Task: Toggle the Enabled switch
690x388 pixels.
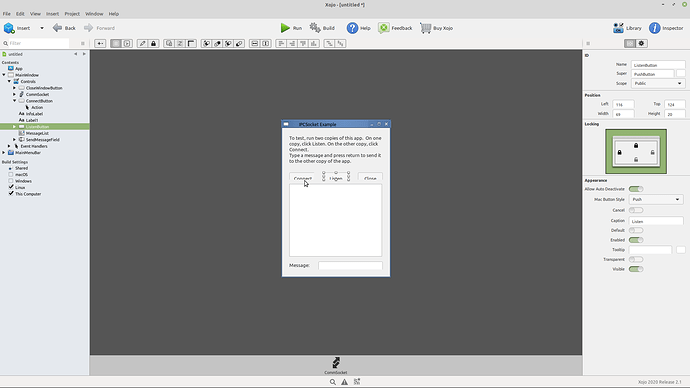Action: 636,240
